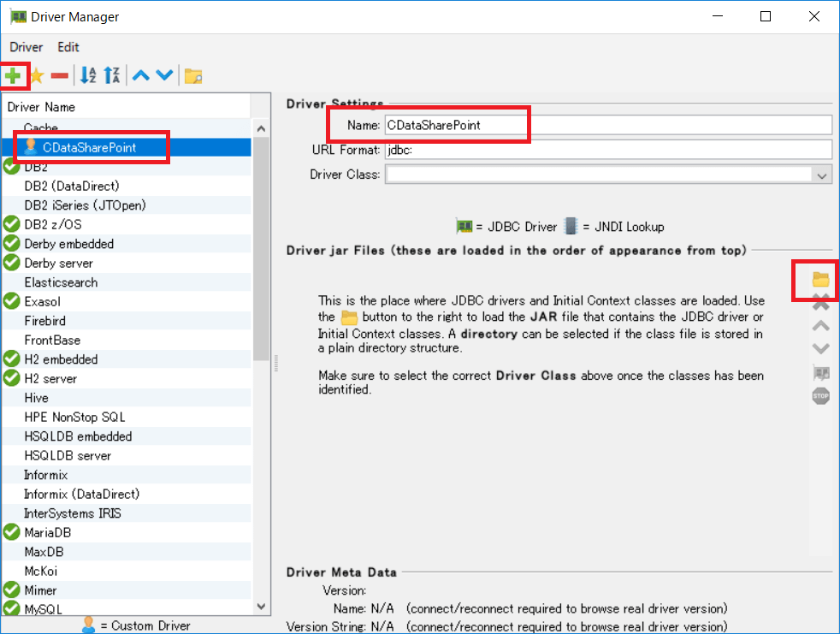Select McKoi driver
Screen dimensions: 840x634
[127, 572]
